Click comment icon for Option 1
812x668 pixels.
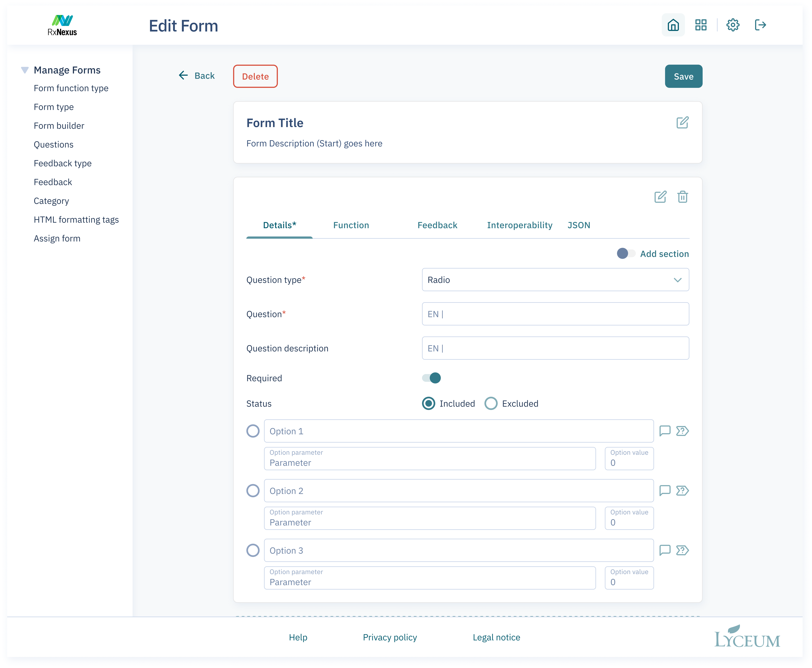point(665,431)
